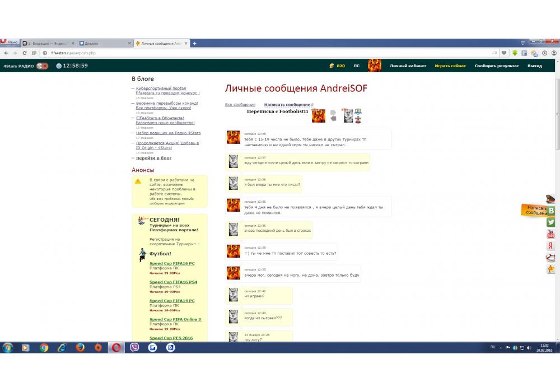Open the Opera Меню button
The width and height of the screenshot is (560, 392).
10,43
